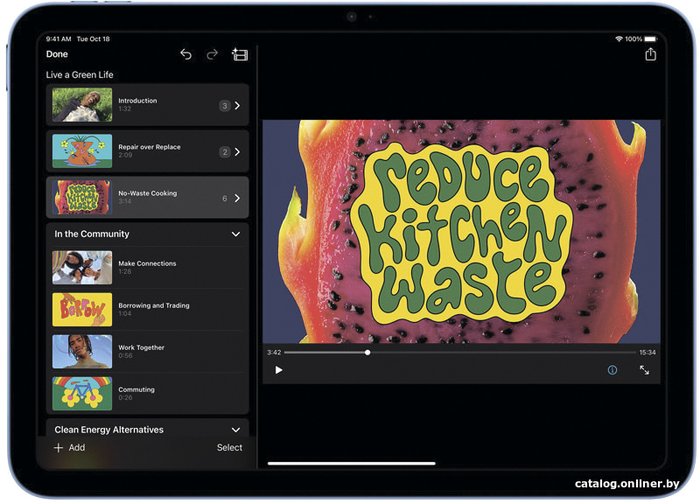This screenshot has height=504, width=700.
Task: Tap the "Reduce Kitchen Waste" video preview
Action: point(461,231)
